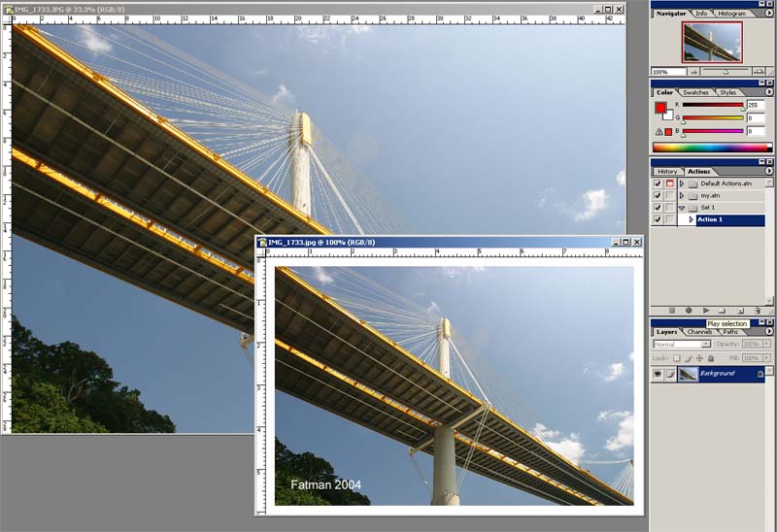Click the gamut-safe color square beside warning
Viewport: 777px width, 532px height.
point(668,132)
